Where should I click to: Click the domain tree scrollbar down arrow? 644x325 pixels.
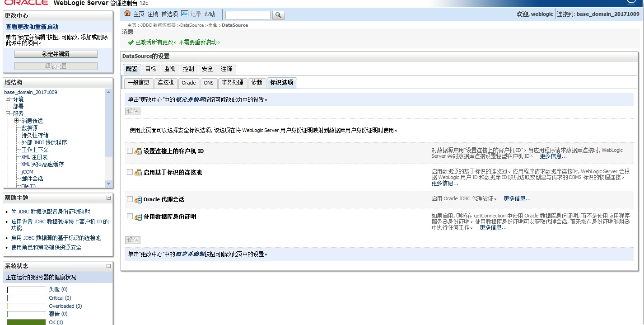pos(108,184)
